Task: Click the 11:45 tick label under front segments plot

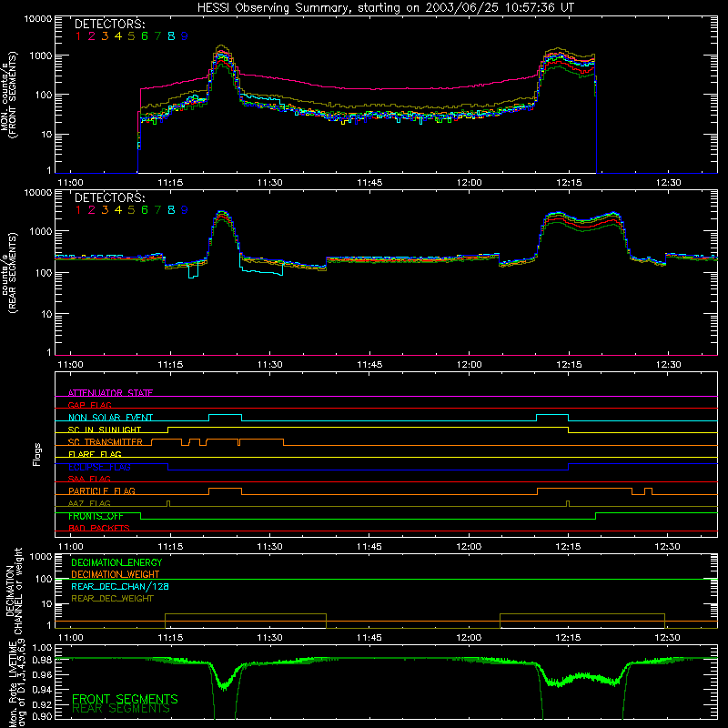Action: tap(369, 183)
